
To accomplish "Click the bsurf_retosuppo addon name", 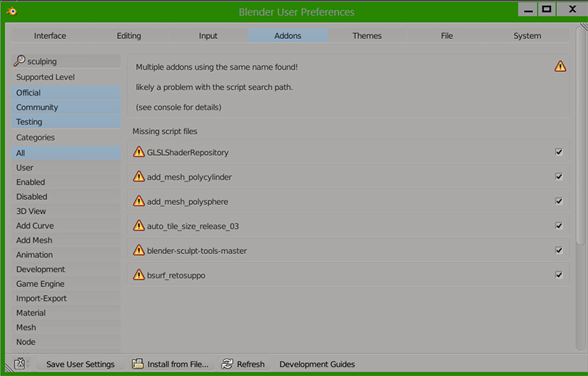I will (176, 275).
